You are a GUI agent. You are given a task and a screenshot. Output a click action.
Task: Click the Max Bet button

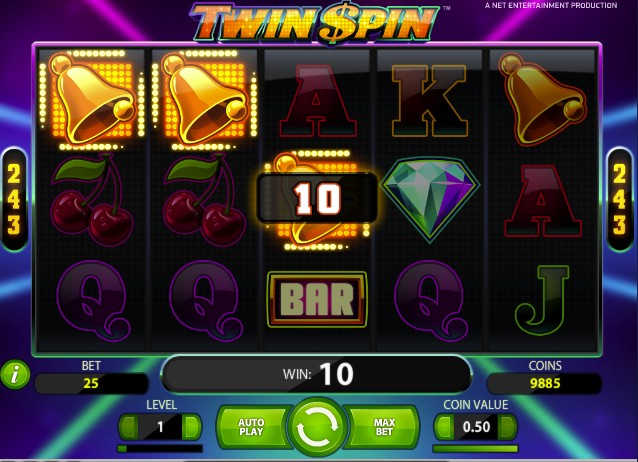[383, 427]
